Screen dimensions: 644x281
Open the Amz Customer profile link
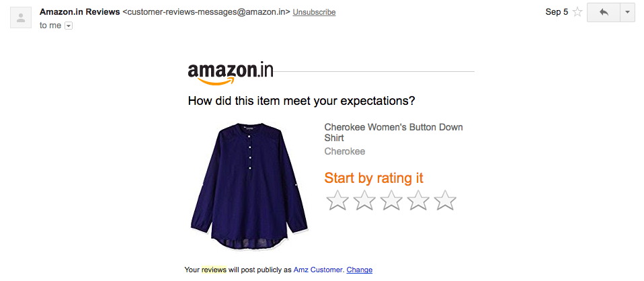click(318, 270)
